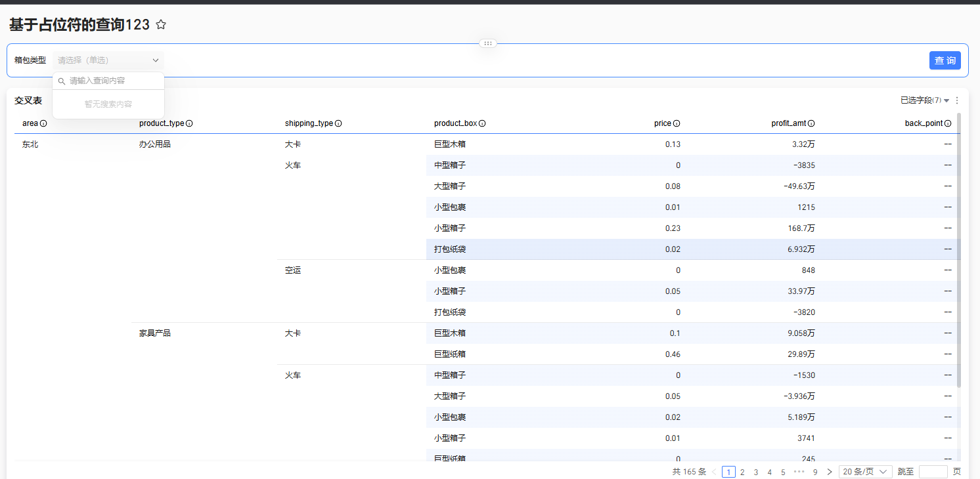Click the product_type column header

pyautogui.click(x=162, y=123)
